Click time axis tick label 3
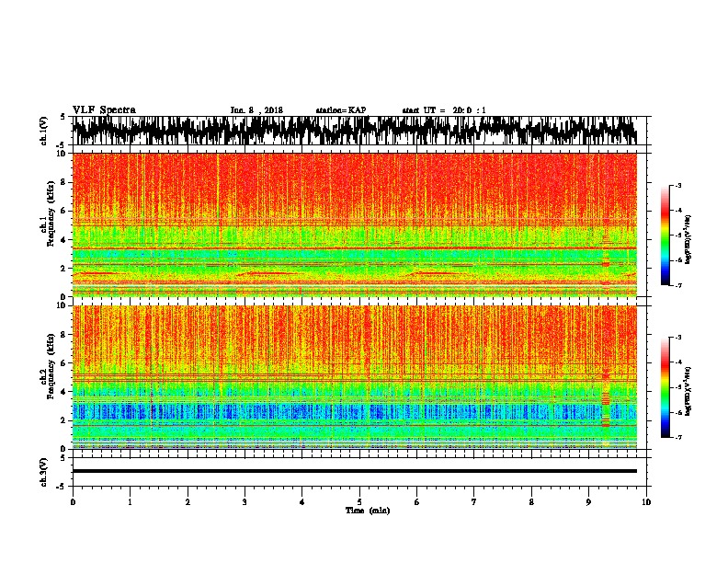 pyautogui.click(x=245, y=502)
